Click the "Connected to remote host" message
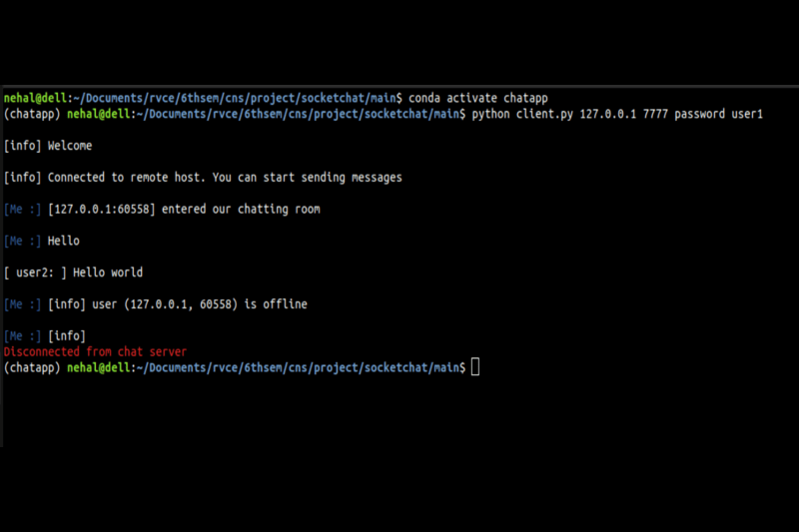This screenshot has height=532, width=799. (x=225, y=178)
